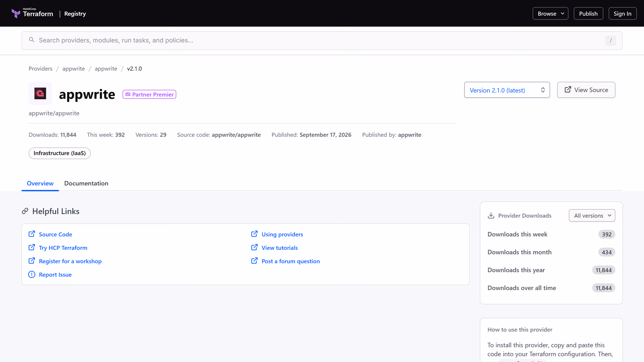Click the Partner Premier badge
The height and width of the screenshot is (362, 644).
[x=149, y=94]
